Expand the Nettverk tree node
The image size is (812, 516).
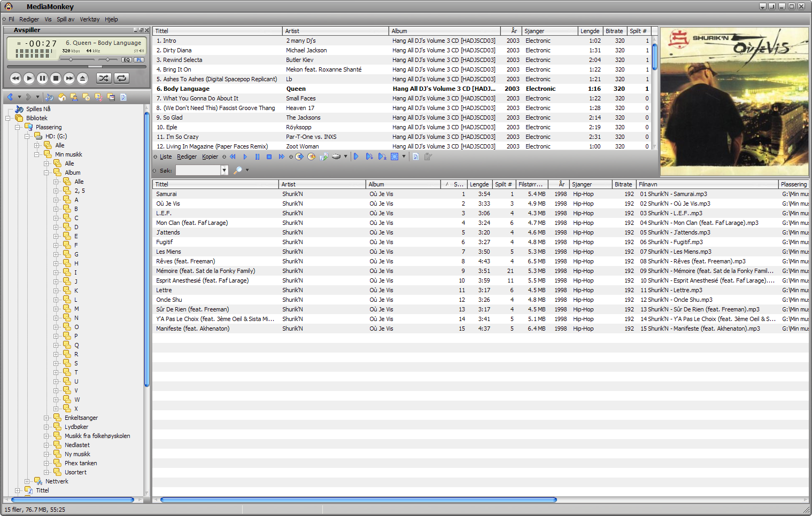click(27, 481)
